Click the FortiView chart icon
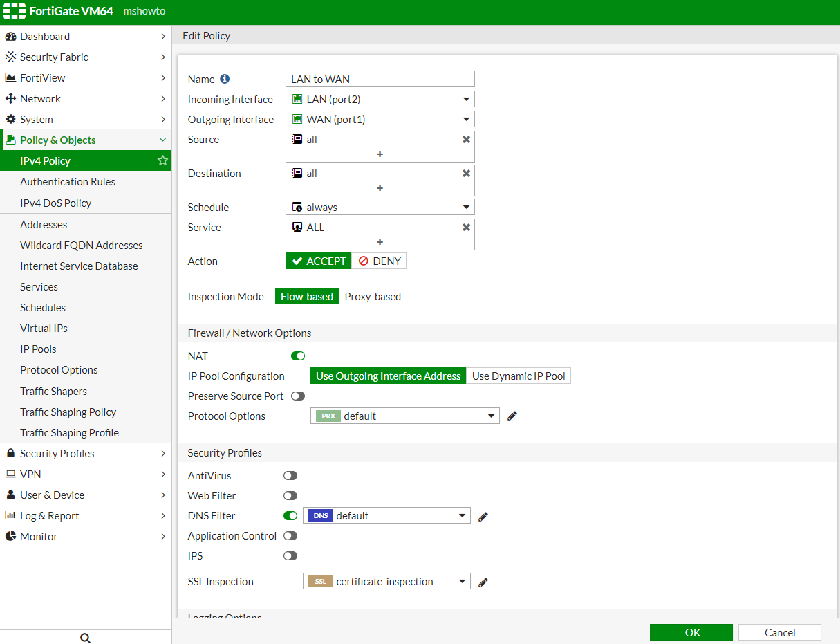The height and width of the screenshot is (644, 840). click(x=10, y=78)
